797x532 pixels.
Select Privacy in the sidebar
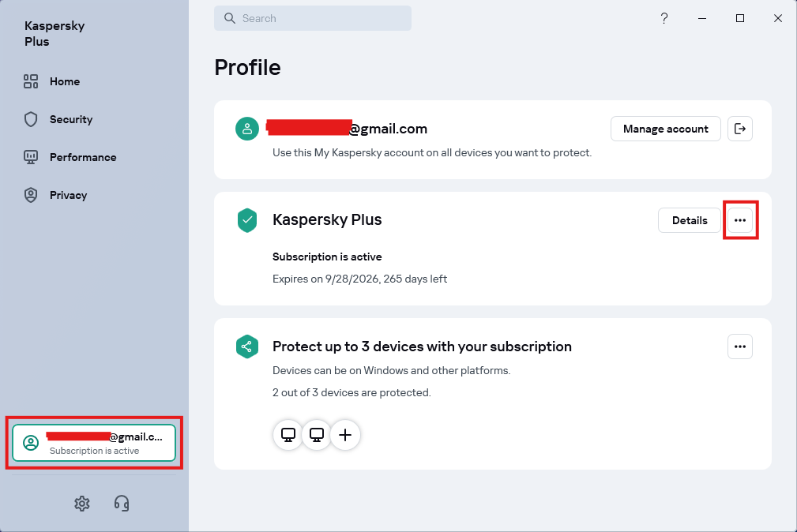(x=68, y=195)
